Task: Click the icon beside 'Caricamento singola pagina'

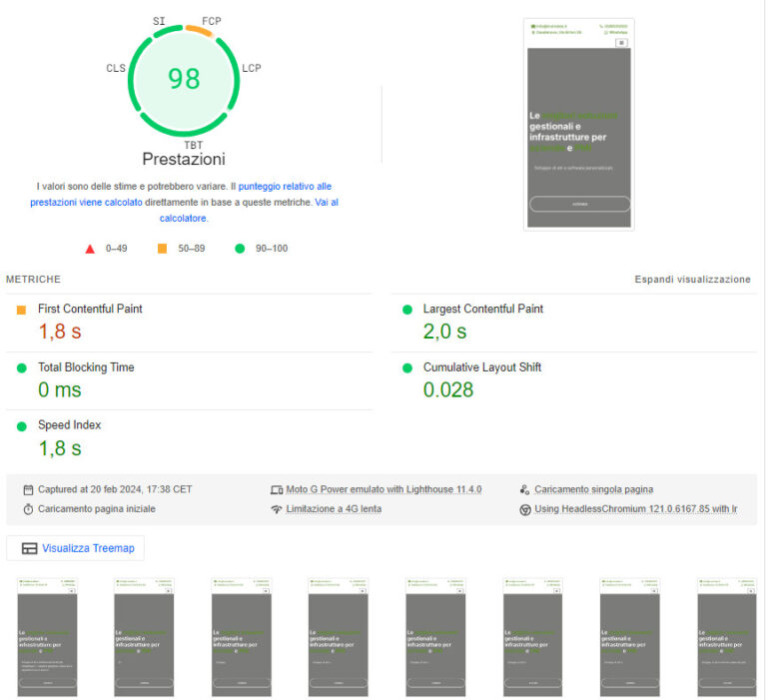Action: point(525,489)
